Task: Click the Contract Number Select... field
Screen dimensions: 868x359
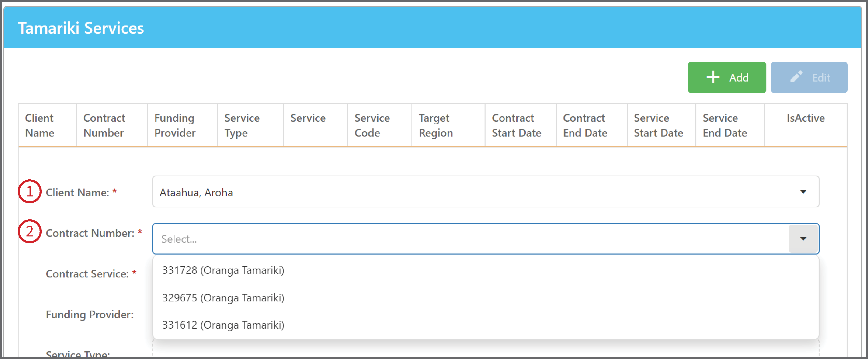Action: coord(486,239)
